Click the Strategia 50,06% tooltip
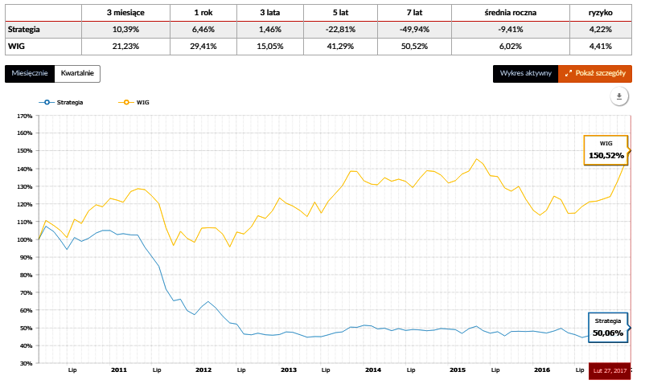This screenshot has height=384, width=645. 608,328
